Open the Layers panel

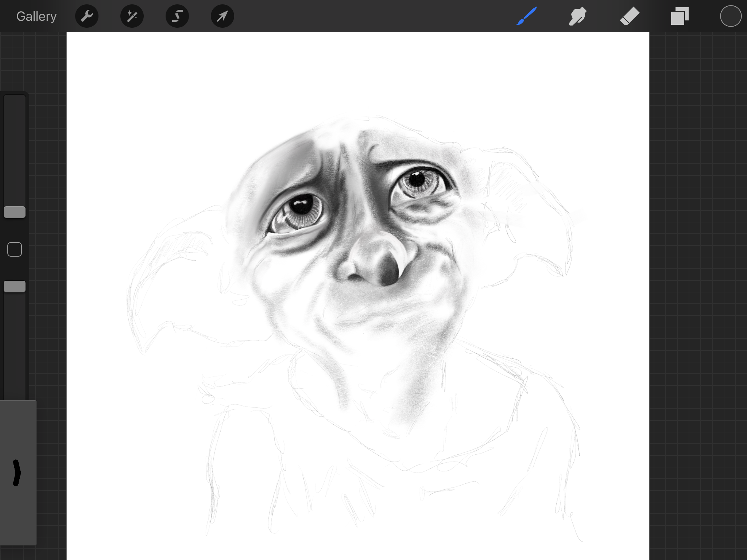point(680,16)
